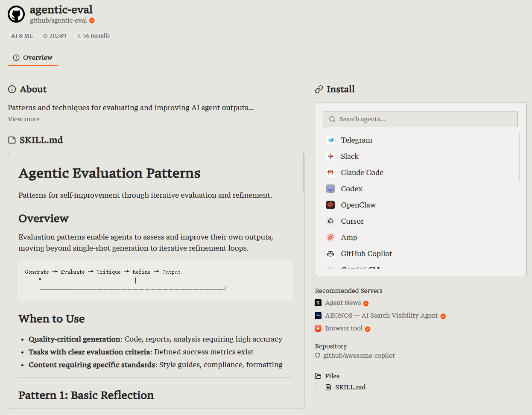Click the GitHub logo avatar
532x415 pixels.
[x=16, y=14]
